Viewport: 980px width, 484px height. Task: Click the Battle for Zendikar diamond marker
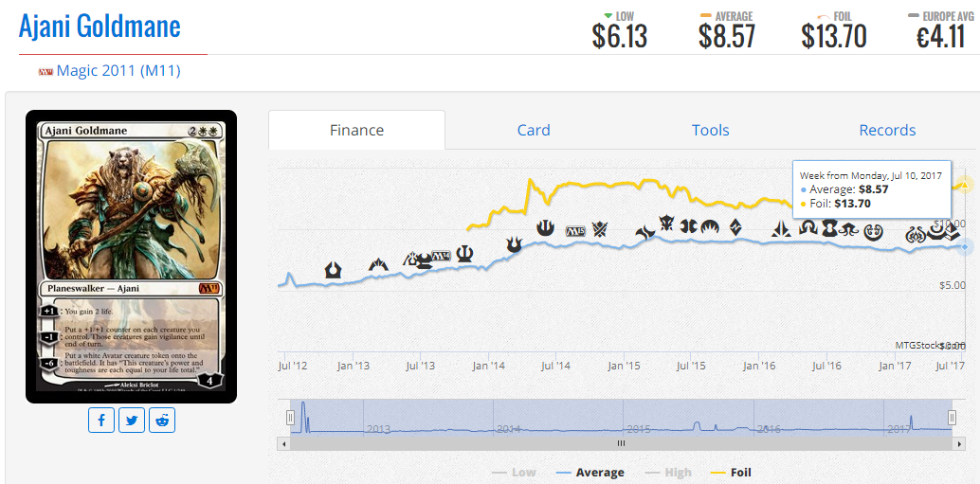click(735, 226)
